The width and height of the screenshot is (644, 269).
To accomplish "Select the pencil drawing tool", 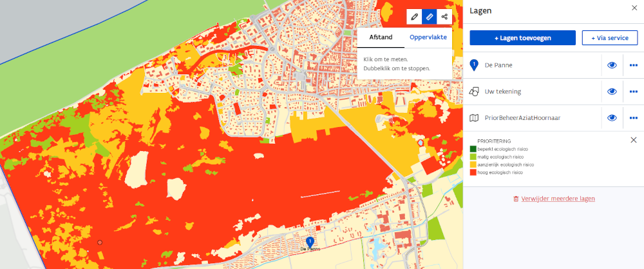I will [x=415, y=17].
